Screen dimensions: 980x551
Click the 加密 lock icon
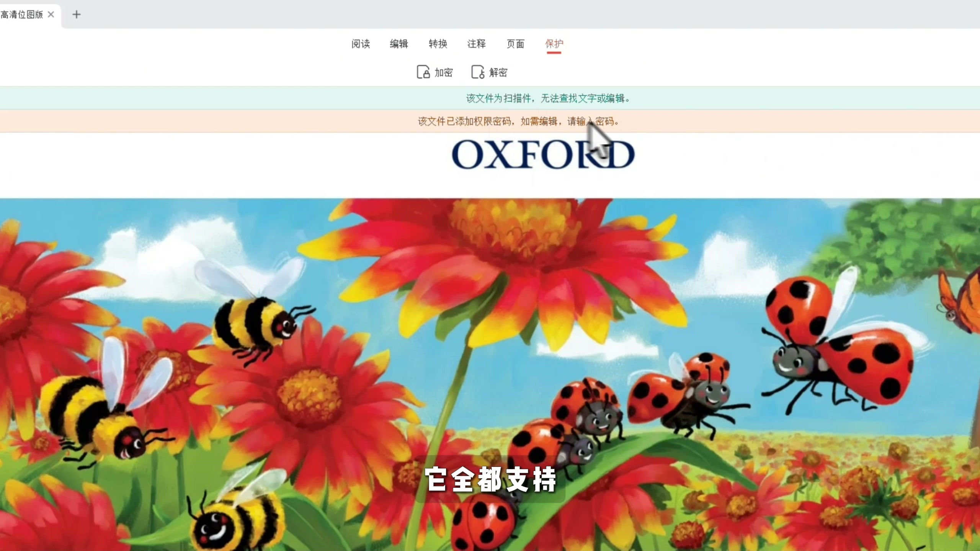pos(423,72)
